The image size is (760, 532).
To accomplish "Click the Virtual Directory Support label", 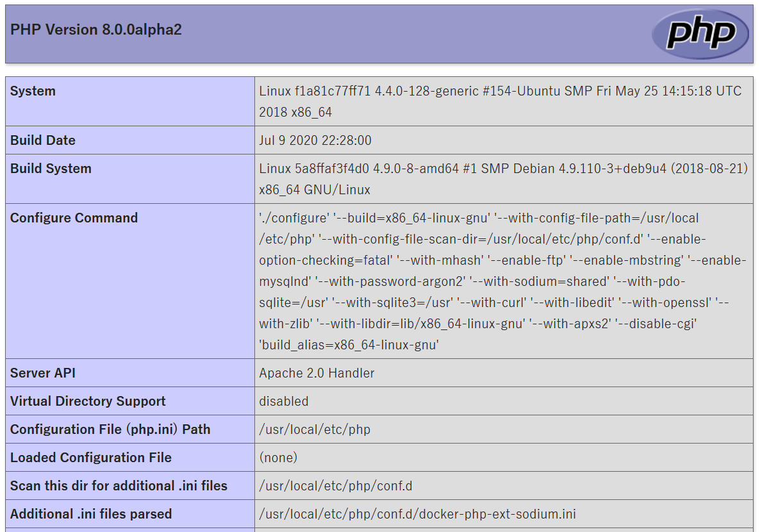I will 88,401.
